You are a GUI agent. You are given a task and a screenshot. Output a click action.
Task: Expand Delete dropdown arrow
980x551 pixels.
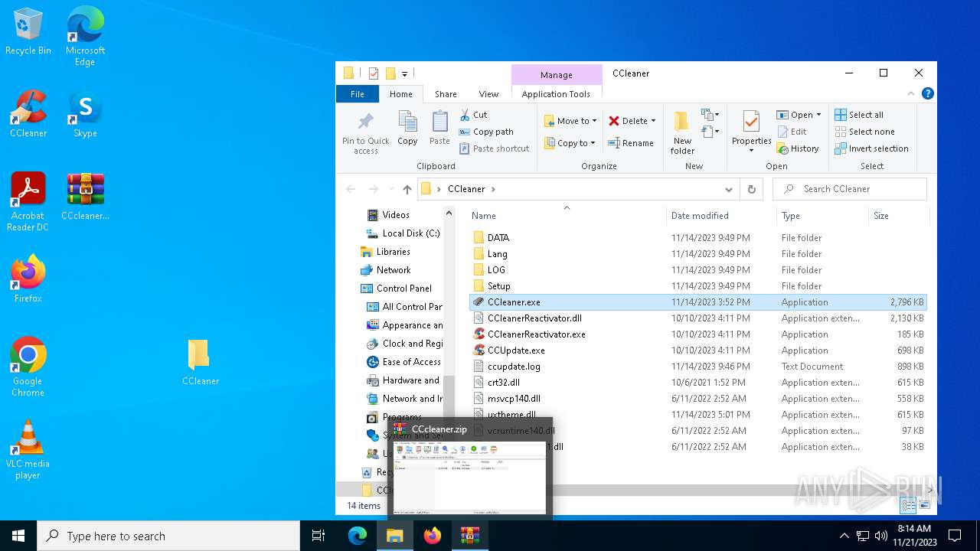[x=653, y=121]
